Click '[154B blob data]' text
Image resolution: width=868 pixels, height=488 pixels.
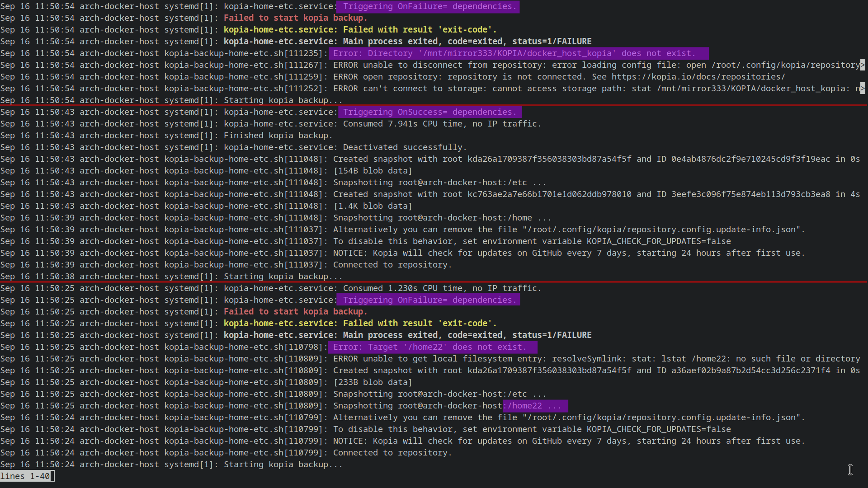pyautogui.click(x=373, y=171)
